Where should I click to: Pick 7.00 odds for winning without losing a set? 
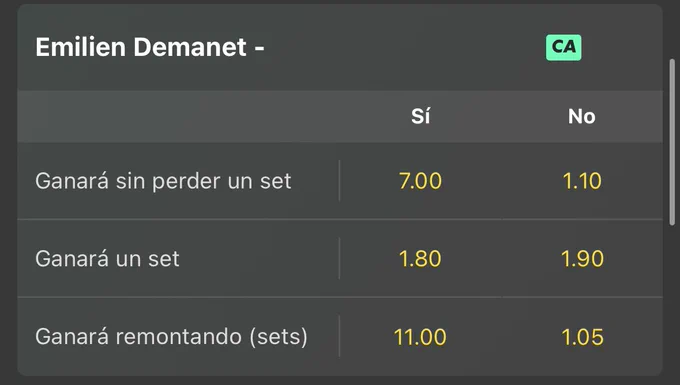click(420, 181)
